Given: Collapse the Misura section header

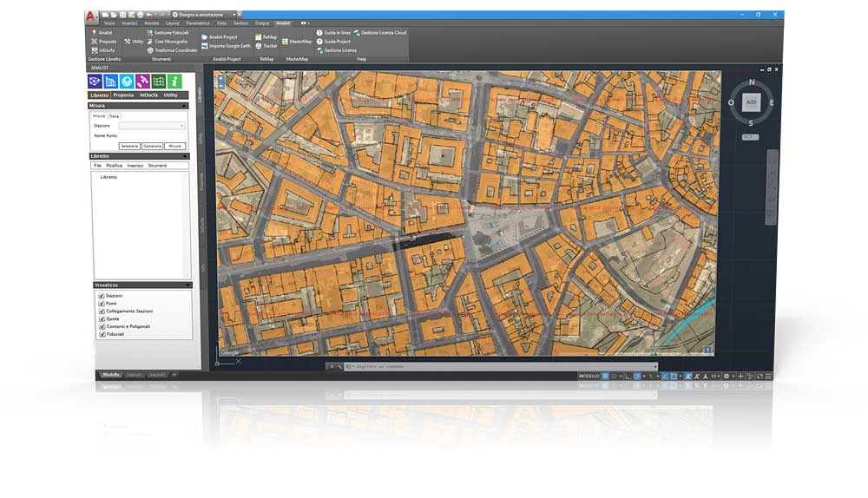Looking at the screenshot, I should (138, 106).
